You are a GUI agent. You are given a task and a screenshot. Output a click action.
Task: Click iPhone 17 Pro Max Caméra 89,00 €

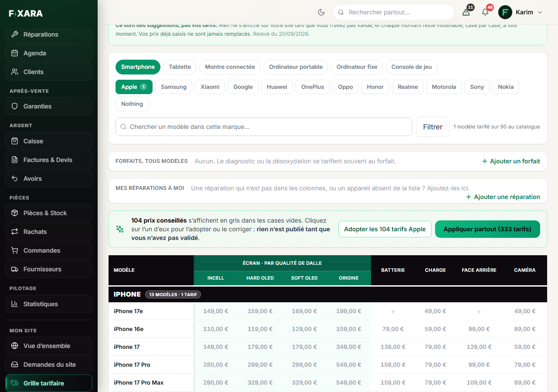point(525,383)
